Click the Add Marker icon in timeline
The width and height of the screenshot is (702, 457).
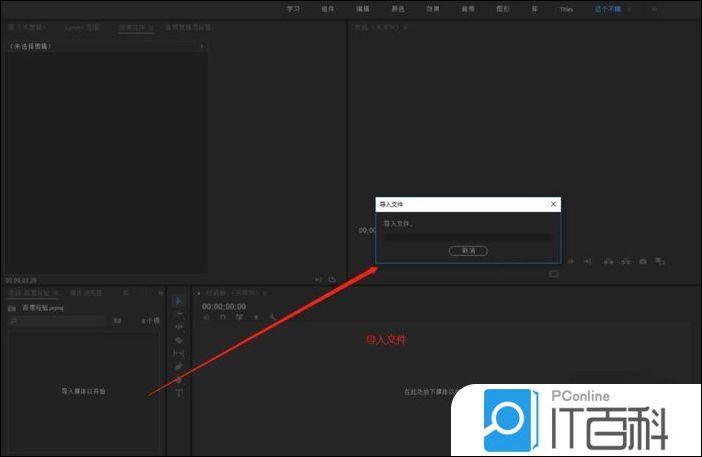pyautogui.click(x=256, y=317)
